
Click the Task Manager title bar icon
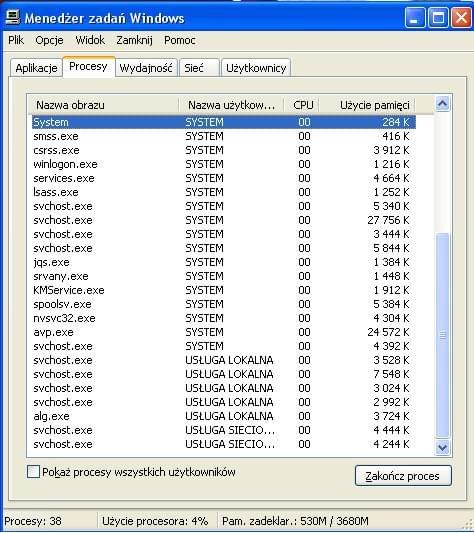12,17
